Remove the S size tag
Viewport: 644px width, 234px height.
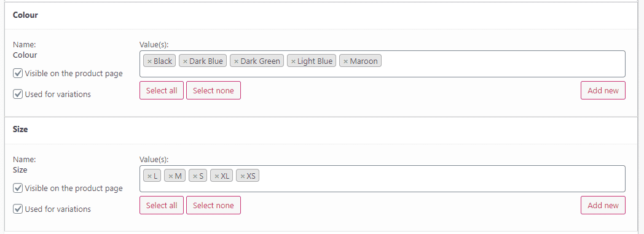point(195,176)
